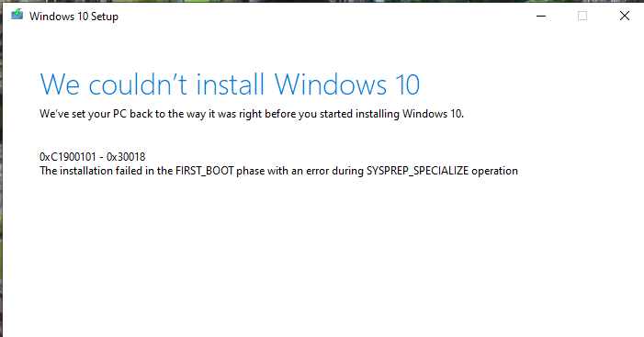
Task: Click the "We've set your PC back" sentence
Action: coord(252,114)
